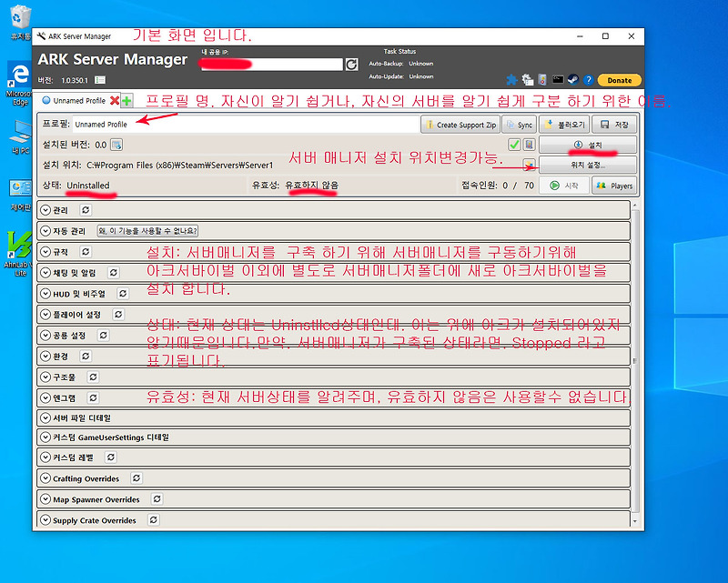The width and height of the screenshot is (728, 583).
Task: Open help via blue question mark icon
Action: [588, 80]
